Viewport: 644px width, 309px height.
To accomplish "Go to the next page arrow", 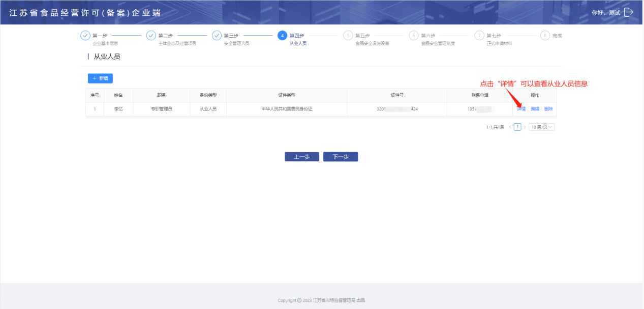I will point(525,127).
